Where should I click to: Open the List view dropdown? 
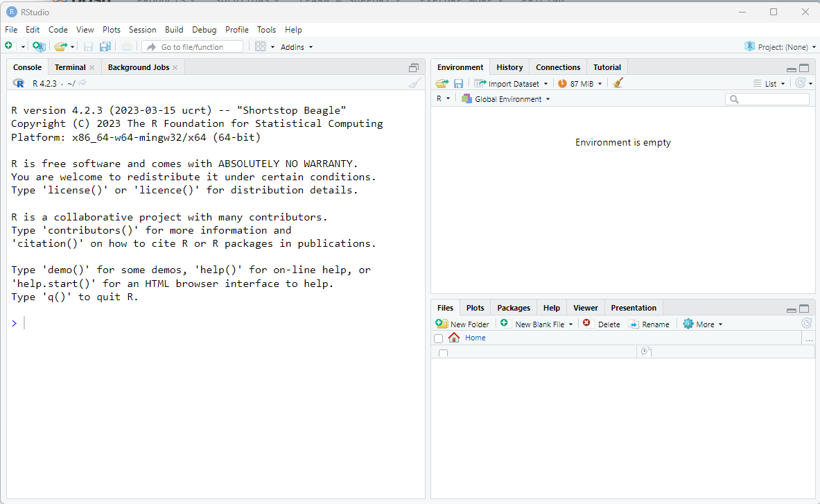(x=769, y=84)
